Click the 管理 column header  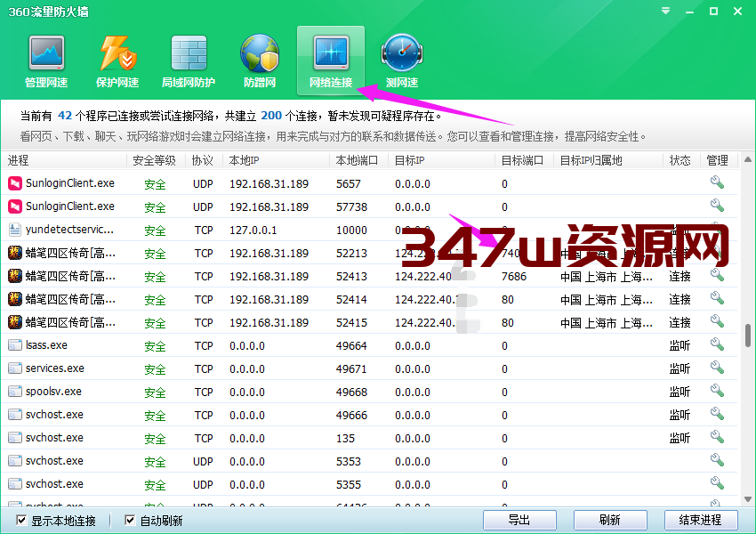tap(719, 160)
